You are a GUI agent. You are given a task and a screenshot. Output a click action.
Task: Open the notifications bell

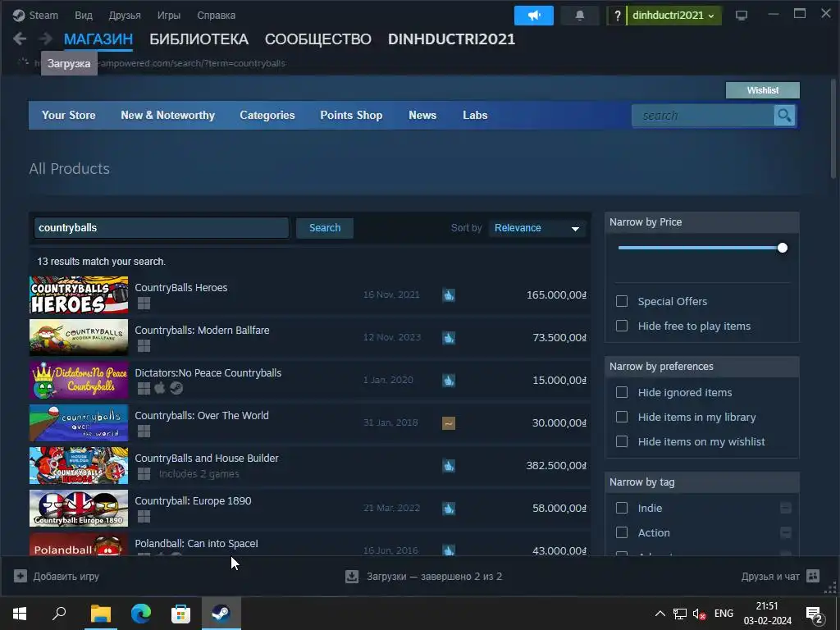(x=580, y=16)
